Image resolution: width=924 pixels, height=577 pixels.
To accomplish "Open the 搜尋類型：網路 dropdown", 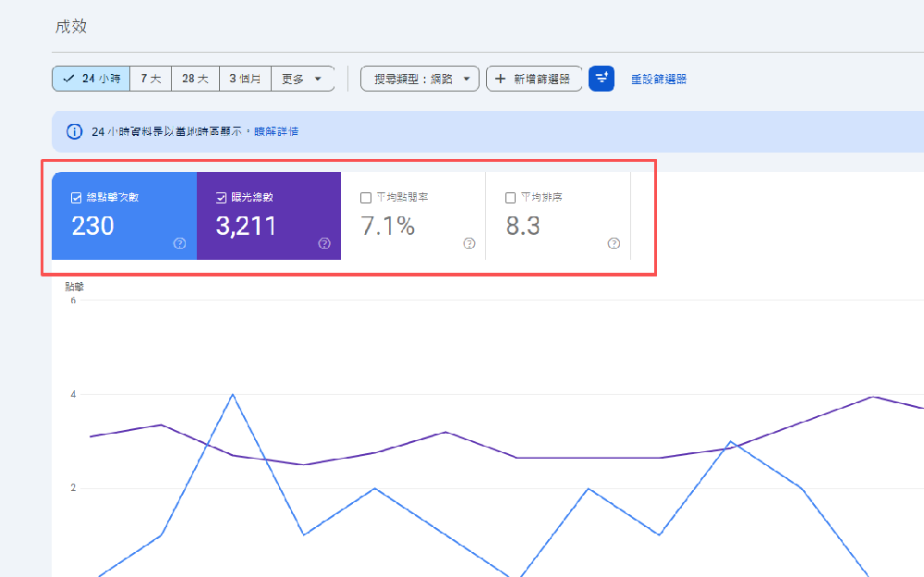I will [419, 79].
